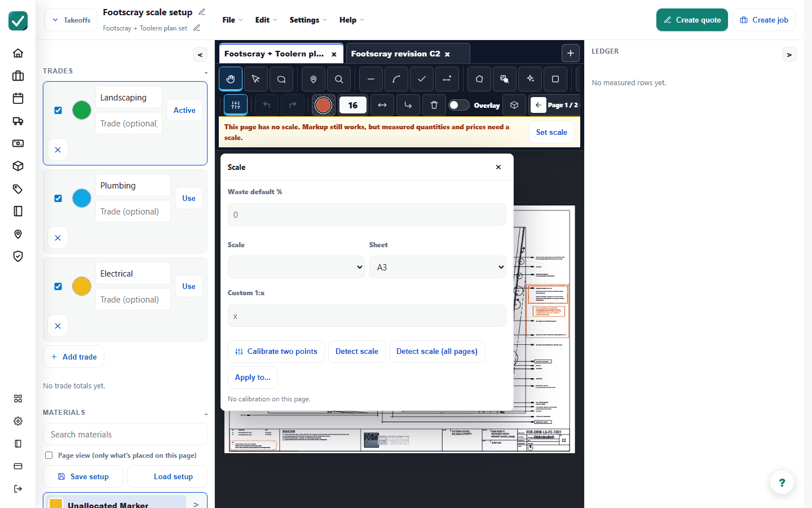This screenshot has height=508, width=812.
Task: Click Detect scale (all pages)
Action: pyautogui.click(x=437, y=351)
